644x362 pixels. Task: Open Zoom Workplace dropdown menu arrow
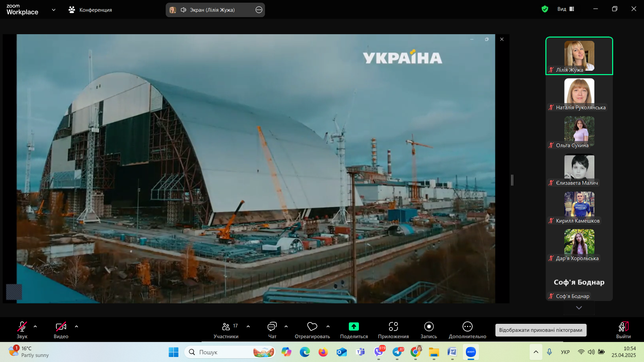point(54,10)
